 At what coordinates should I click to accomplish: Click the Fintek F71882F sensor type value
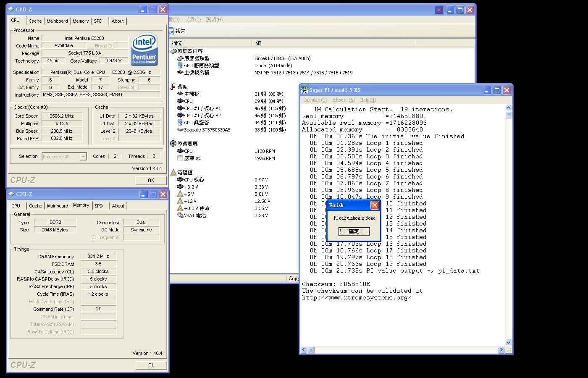(x=283, y=58)
